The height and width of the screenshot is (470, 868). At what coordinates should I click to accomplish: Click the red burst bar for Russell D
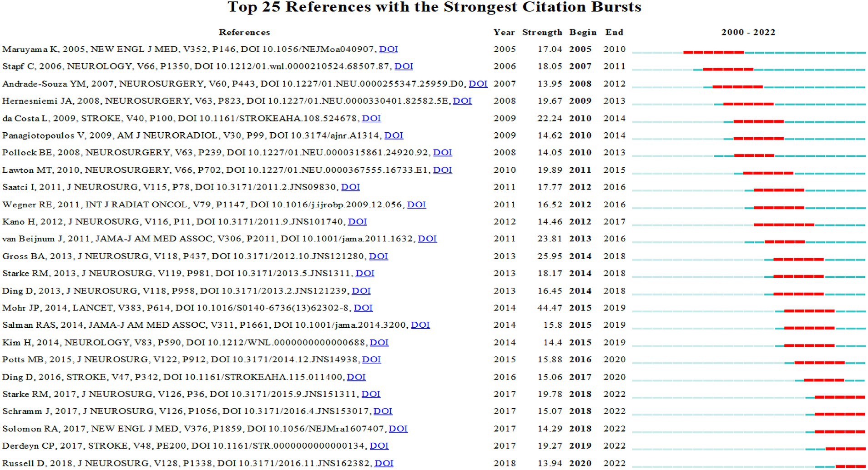(850, 466)
